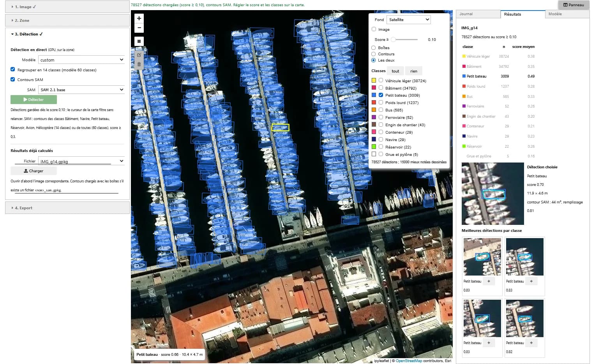The width and height of the screenshot is (593, 364).
Task: Click the Détection choisie boat preview image
Action: coord(492,194)
